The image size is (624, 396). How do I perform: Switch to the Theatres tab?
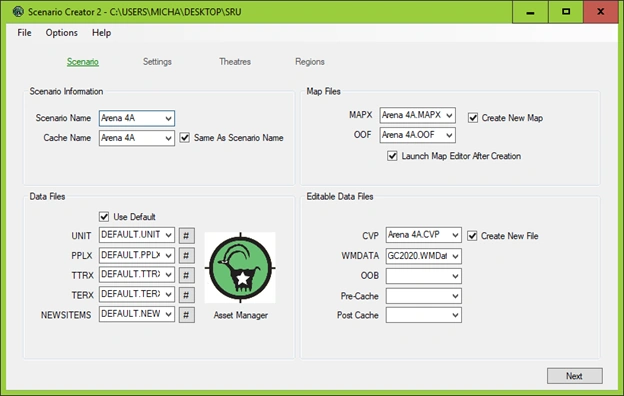(235, 62)
